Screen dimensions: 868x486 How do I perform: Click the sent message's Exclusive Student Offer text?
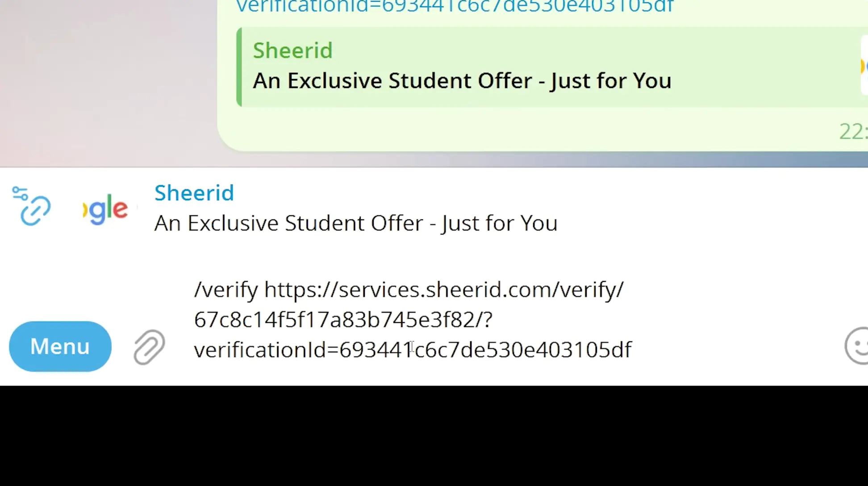(462, 81)
